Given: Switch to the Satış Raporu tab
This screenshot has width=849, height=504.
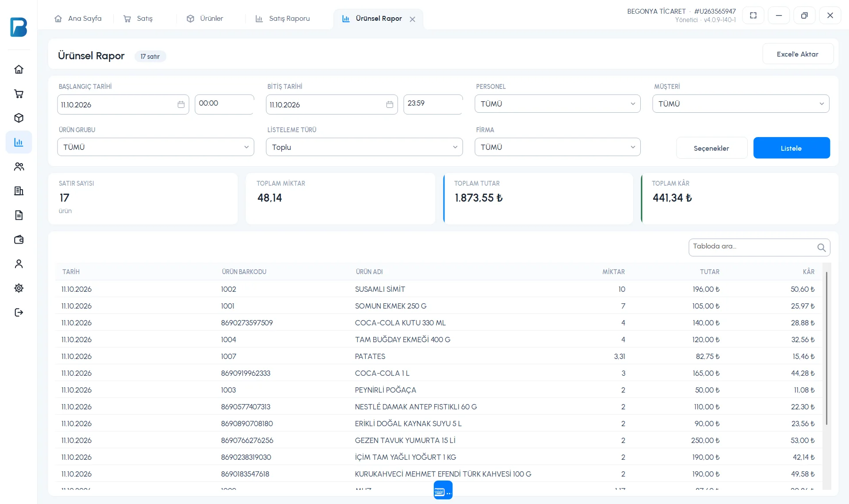Looking at the screenshot, I should (x=283, y=19).
